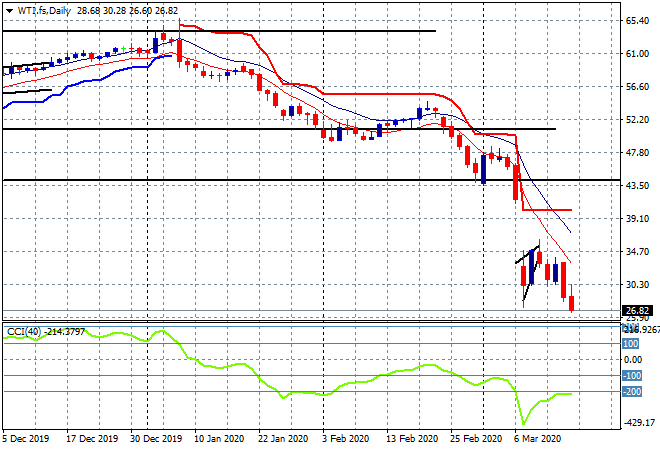This screenshot has width=660, height=450.
Task: Click the -200 level label in CCI panel
Action: pos(632,392)
